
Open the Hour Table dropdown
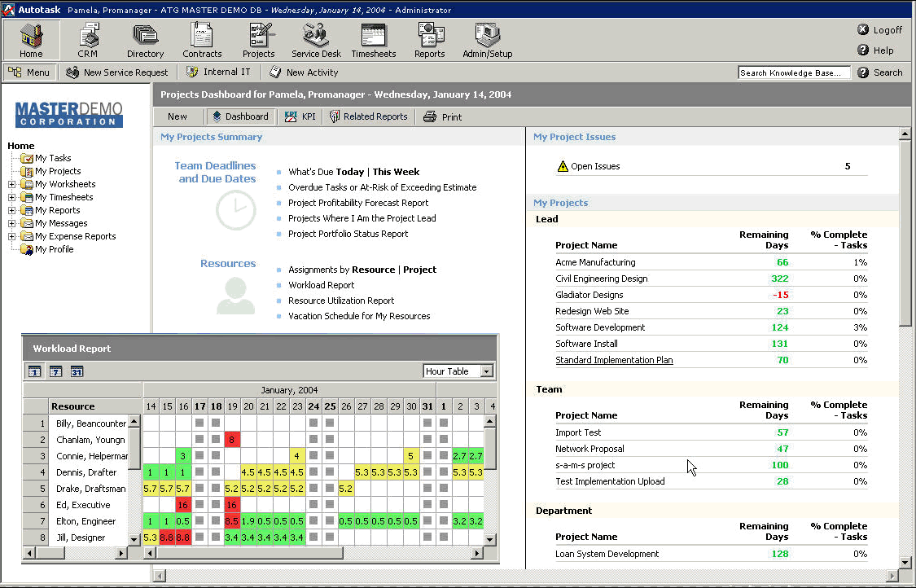[486, 371]
